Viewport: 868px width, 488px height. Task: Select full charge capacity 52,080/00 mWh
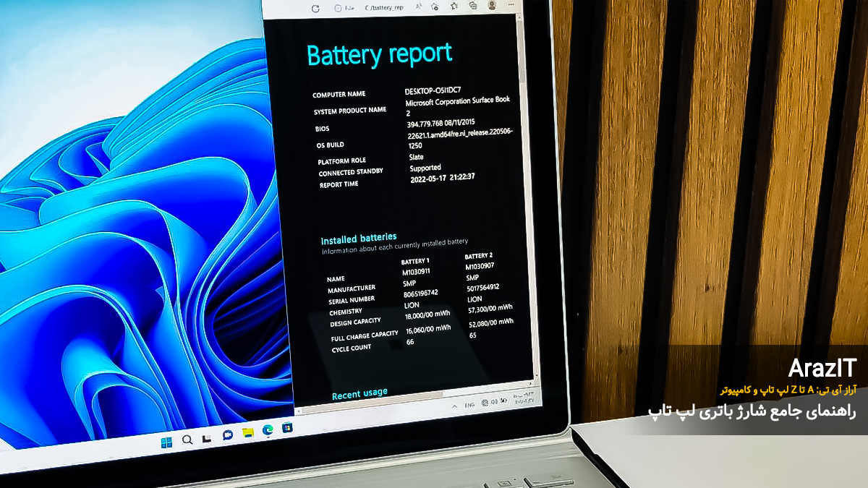492,322
